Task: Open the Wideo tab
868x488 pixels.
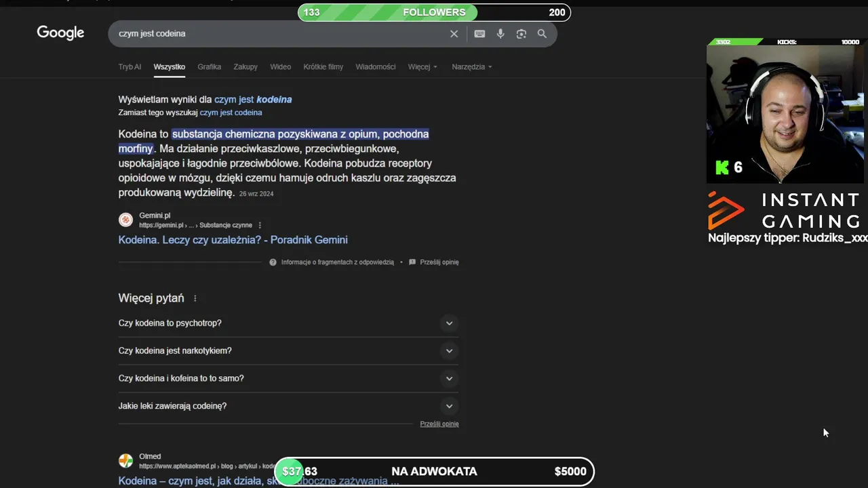Action: [281, 67]
